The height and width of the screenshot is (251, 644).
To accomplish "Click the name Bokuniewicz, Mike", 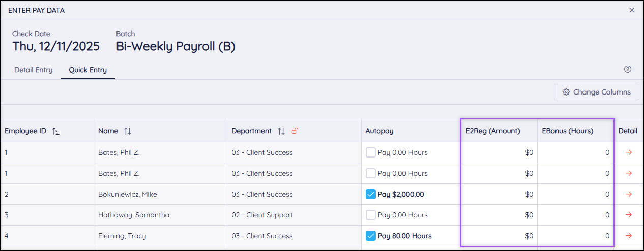I will (128, 194).
